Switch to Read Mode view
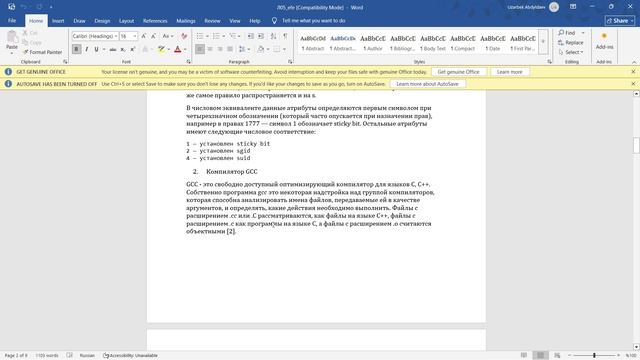Viewport: 640px width, 360px height. pyautogui.click(x=524, y=356)
